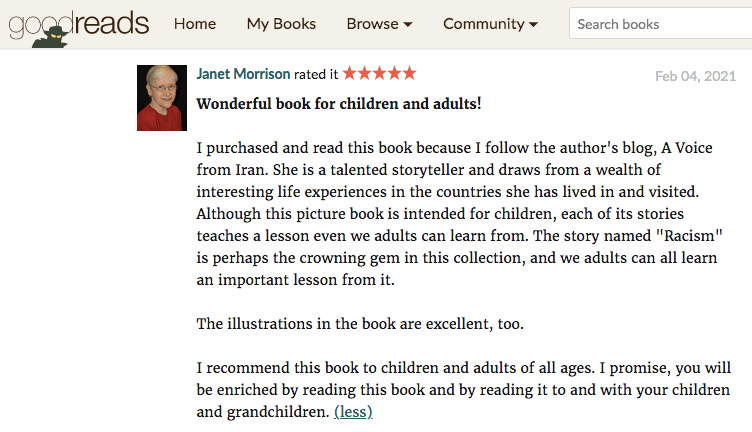This screenshot has height=432, width=752.
Task: Select the fifth rating star
Action: click(x=409, y=73)
